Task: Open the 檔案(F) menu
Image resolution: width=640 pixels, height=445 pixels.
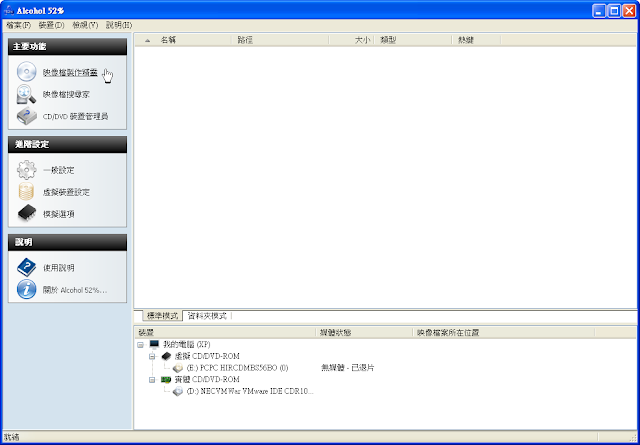Action: pos(19,25)
